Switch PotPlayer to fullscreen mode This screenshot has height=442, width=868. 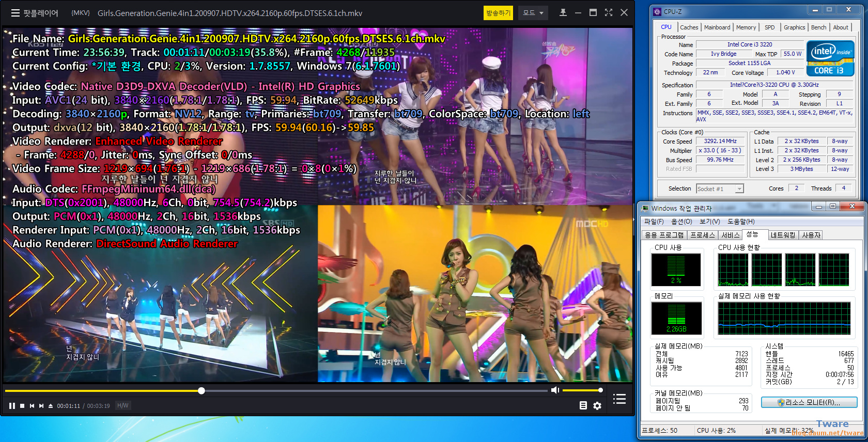(x=609, y=13)
